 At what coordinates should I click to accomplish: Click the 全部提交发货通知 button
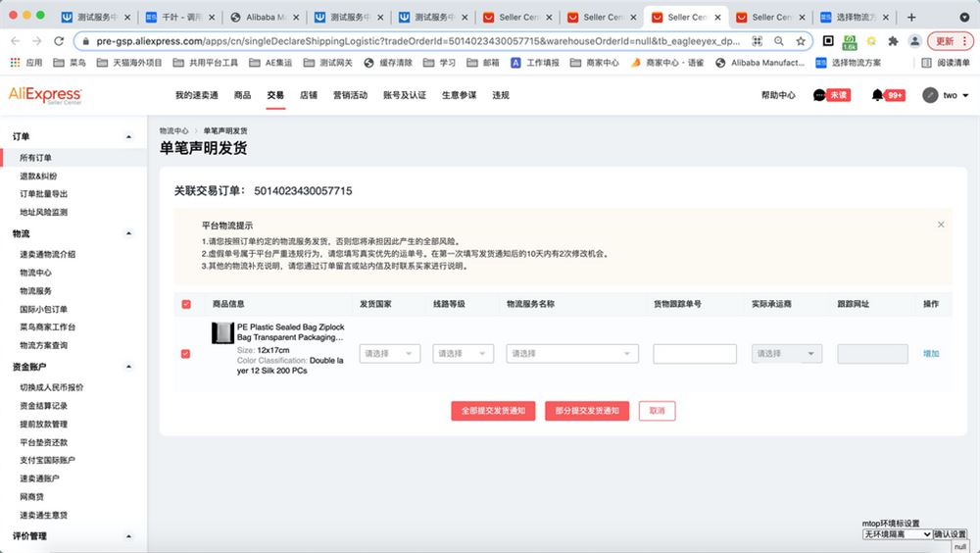point(493,411)
